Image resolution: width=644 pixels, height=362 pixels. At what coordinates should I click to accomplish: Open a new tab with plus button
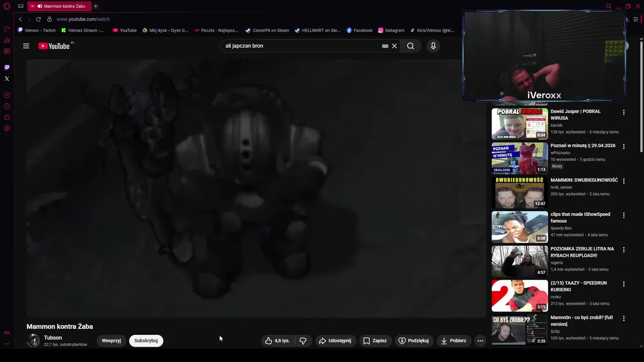96,6
